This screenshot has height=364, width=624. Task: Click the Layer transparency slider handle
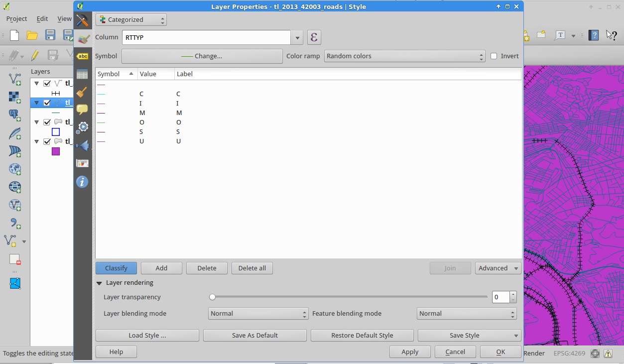[x=213, y=297]
